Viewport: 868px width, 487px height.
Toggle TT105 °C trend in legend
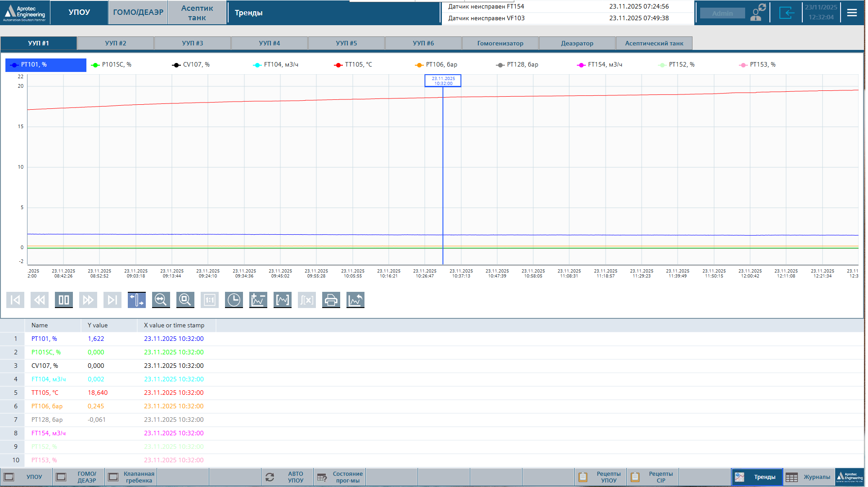click(358, 65)
